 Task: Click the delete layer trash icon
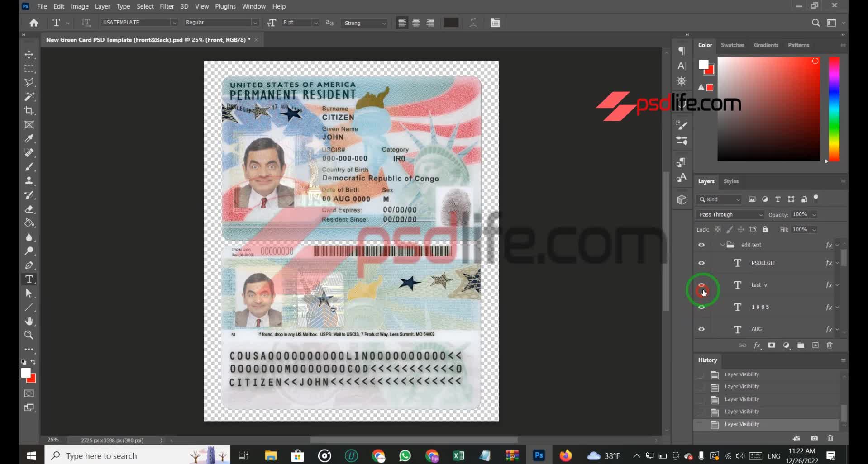830,346
